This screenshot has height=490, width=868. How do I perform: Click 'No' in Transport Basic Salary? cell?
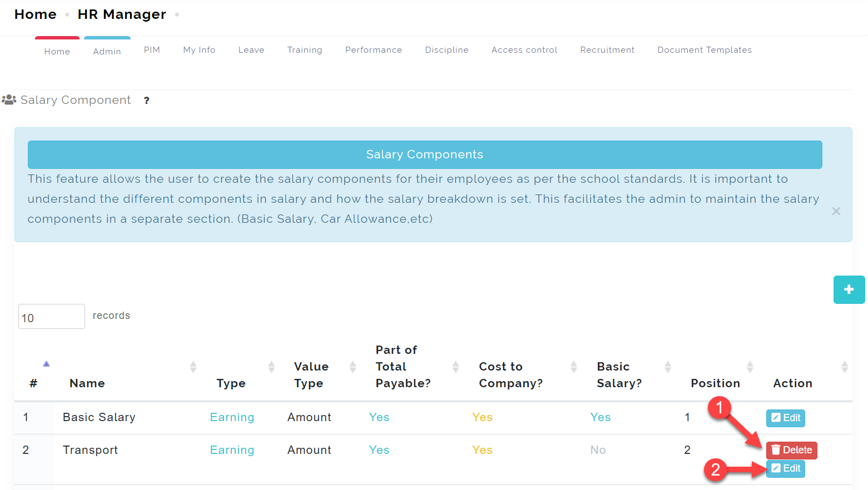tap(598, 450)
